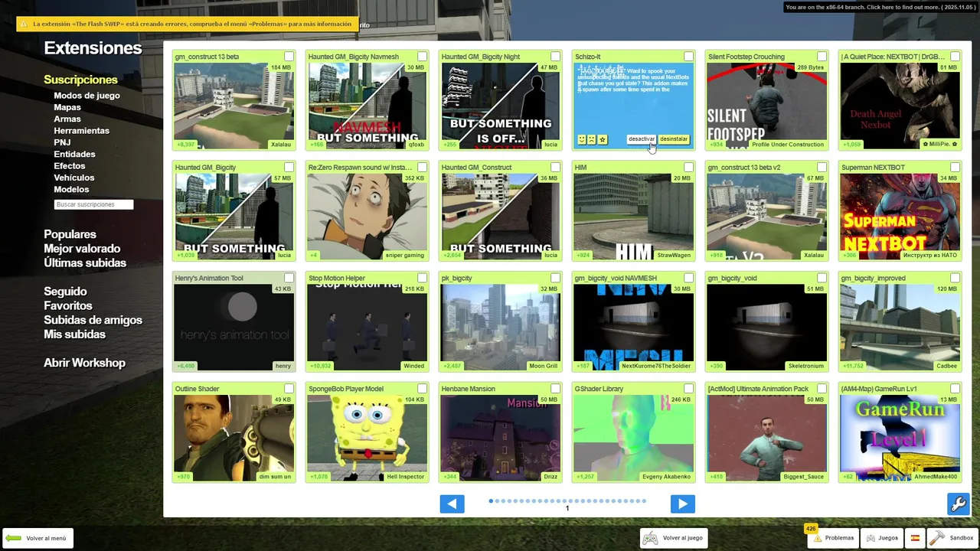The image size is (980, 551).
Task: Click the Problemas warning button
Action: [833, 538]
